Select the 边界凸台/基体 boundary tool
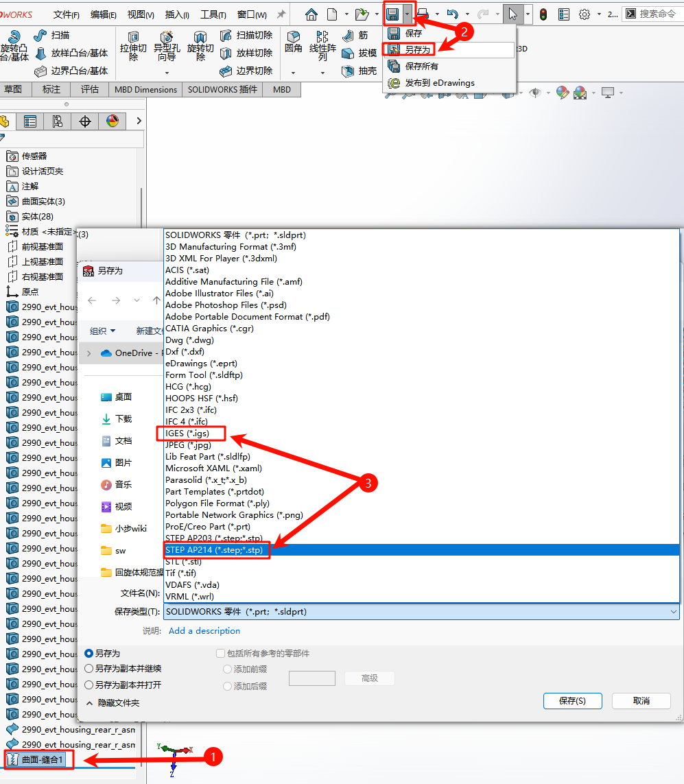Image resolution: width=684 pixels, height=784 pixels. click(71, 71)
